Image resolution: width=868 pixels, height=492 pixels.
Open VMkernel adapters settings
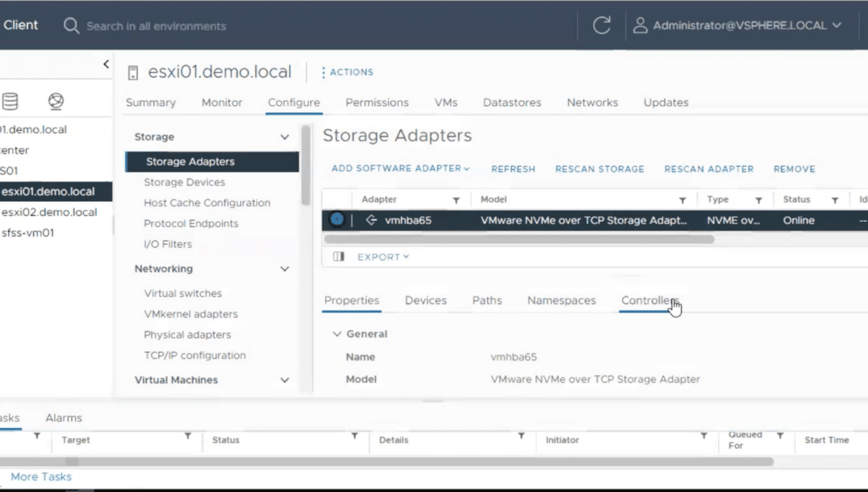tap(191, 314)
